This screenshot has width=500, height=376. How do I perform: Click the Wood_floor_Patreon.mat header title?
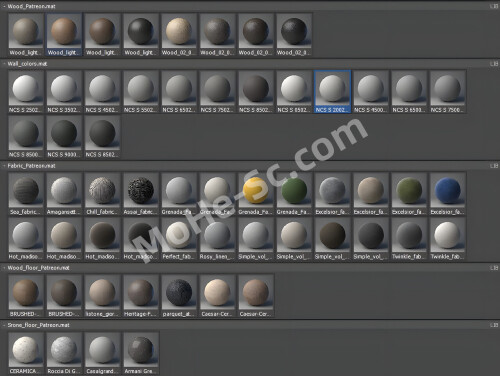(38, 268)
